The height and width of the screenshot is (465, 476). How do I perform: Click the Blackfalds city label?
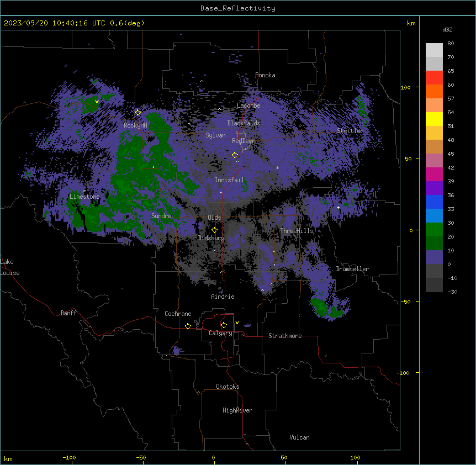(x=244, y=123)
